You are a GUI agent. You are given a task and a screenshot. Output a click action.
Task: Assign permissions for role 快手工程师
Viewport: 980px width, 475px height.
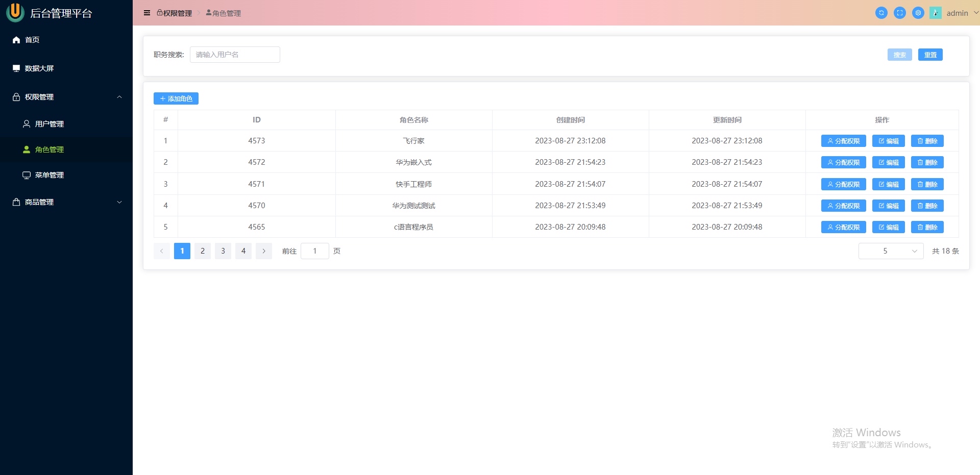click(844, 184)
